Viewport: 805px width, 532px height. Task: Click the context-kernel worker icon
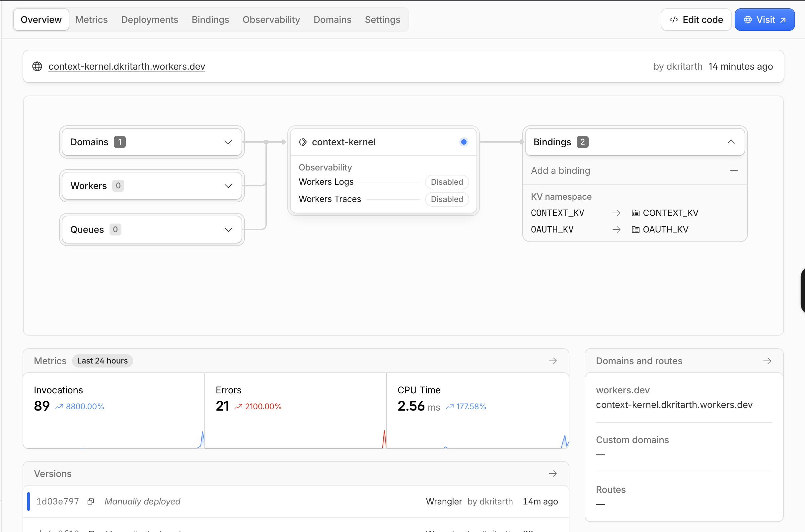click(x=302, y=142)
